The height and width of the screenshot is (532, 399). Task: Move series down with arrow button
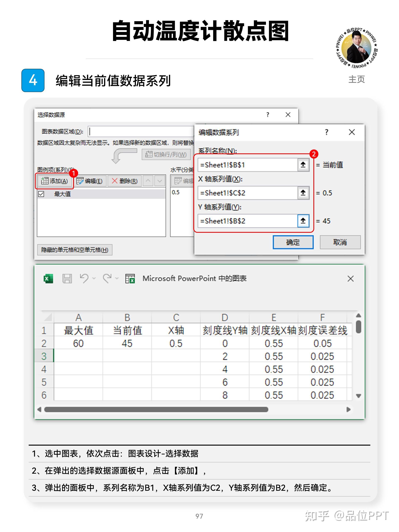point(160,181)
